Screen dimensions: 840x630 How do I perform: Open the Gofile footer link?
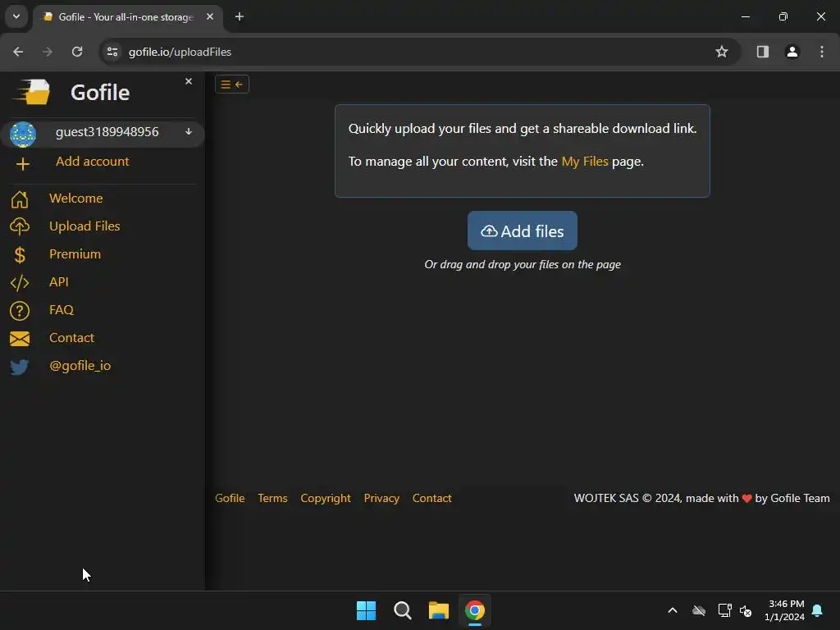[230, 498]
